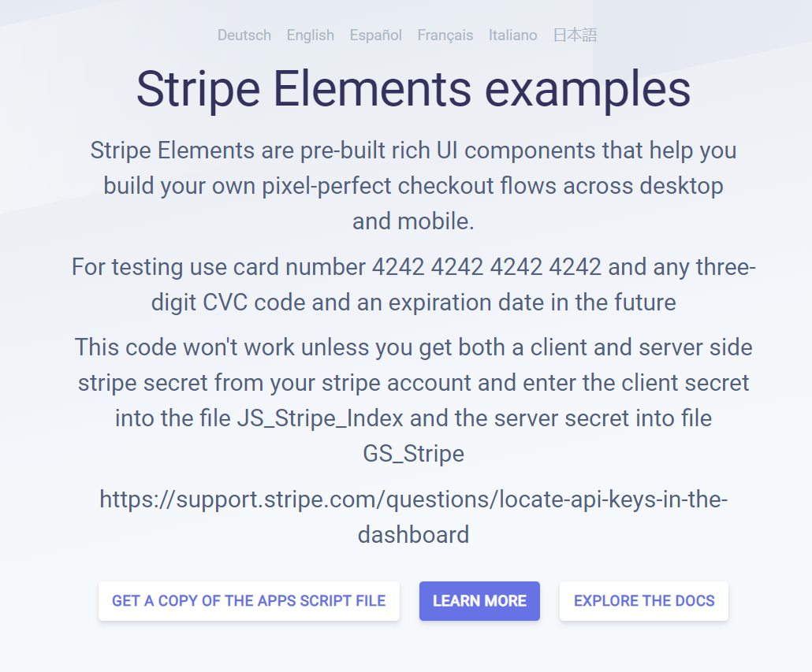Click the GS_Stripe file name text
This screenshot has width=812, height=672.
[413, 454]
